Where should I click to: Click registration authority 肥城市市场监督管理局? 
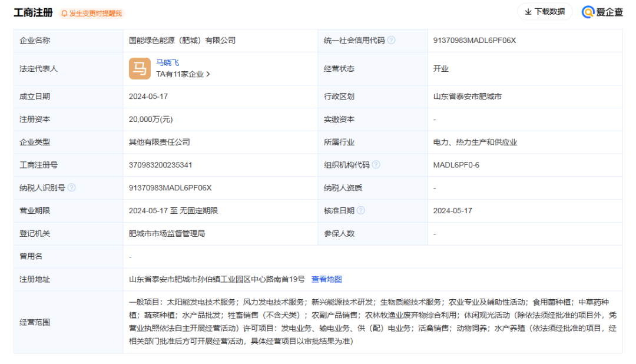[x=167, y=233]
